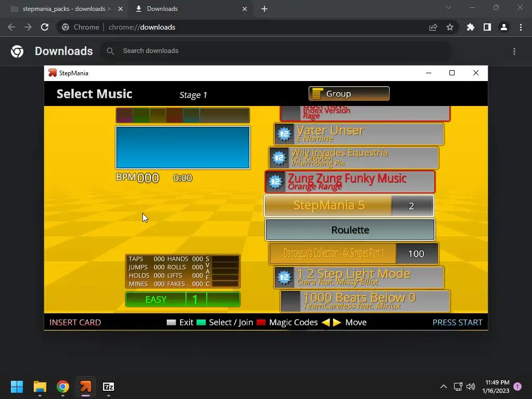532x399 pixels.
Task: Open the Group sort selector
Action: point(349,94)
